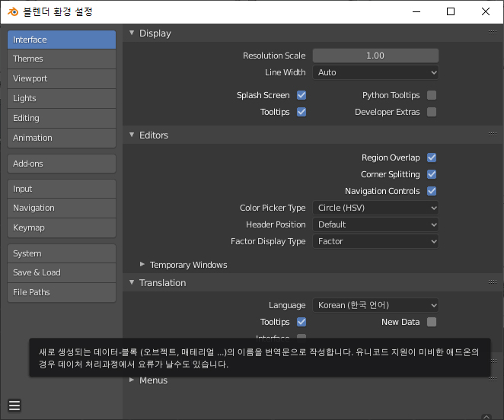Open the hamburger preferences menu
Viewport: 504px width, 420px height.
(x=14, y=406)
